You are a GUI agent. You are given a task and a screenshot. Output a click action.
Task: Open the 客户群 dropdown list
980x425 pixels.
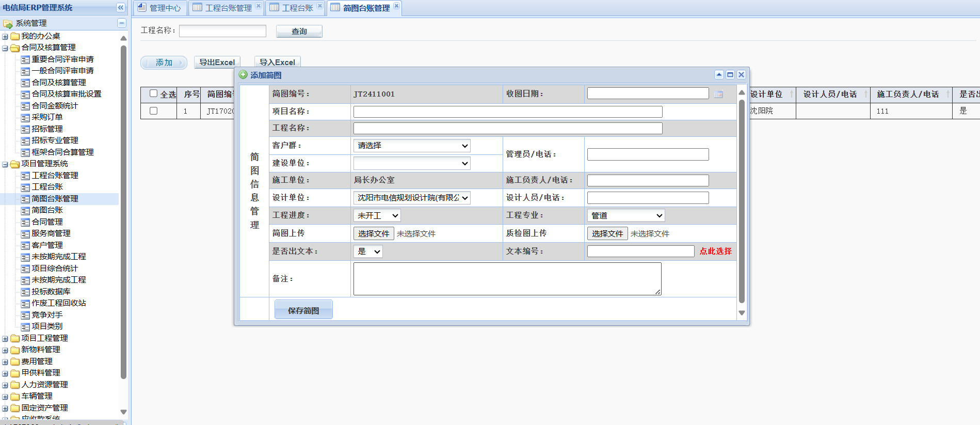click(x=411, y=146)
